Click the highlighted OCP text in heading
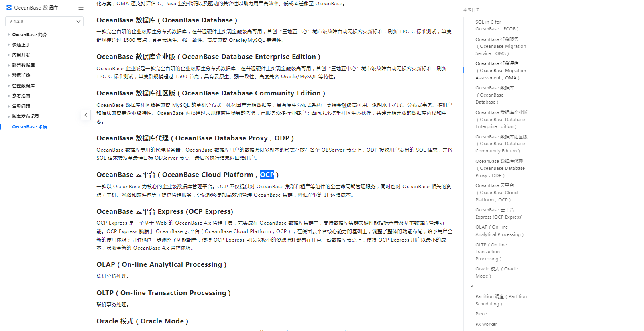Screen dimensions: 644x331 pyautogui.click(x=267, y=175)
